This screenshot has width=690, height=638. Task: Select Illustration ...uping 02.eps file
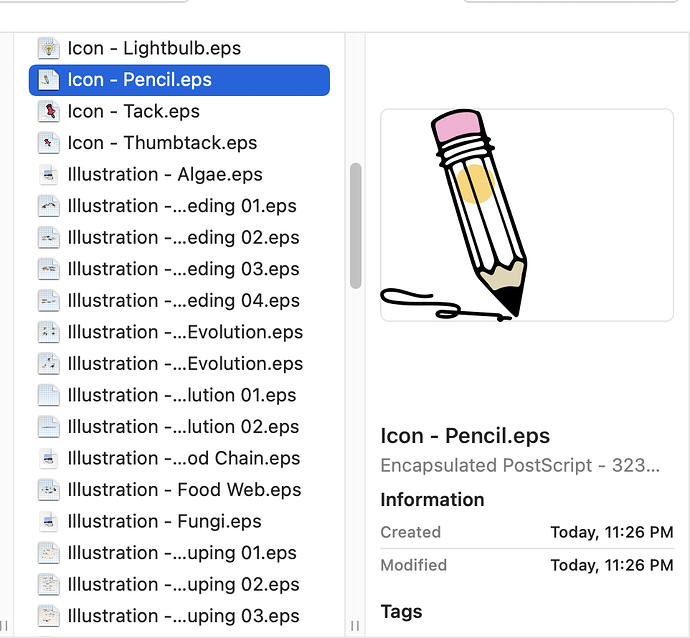coord(179,584)
